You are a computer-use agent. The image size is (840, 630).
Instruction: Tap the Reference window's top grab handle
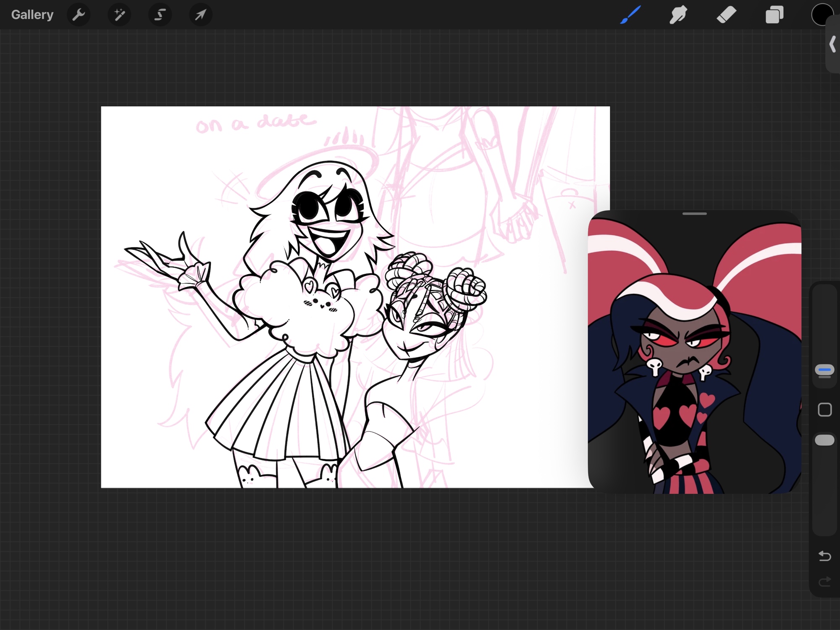coord(694,214)
